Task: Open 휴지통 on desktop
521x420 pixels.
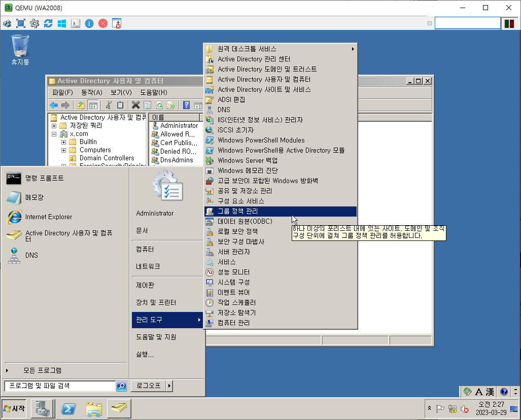Action: click(20, 50)
